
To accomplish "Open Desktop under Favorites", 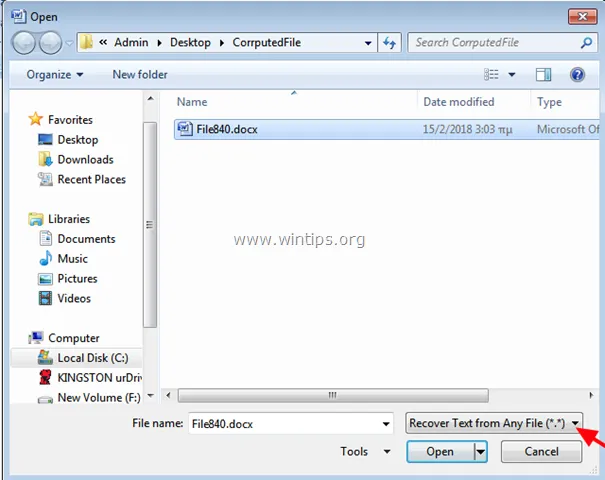I will 78,140.
